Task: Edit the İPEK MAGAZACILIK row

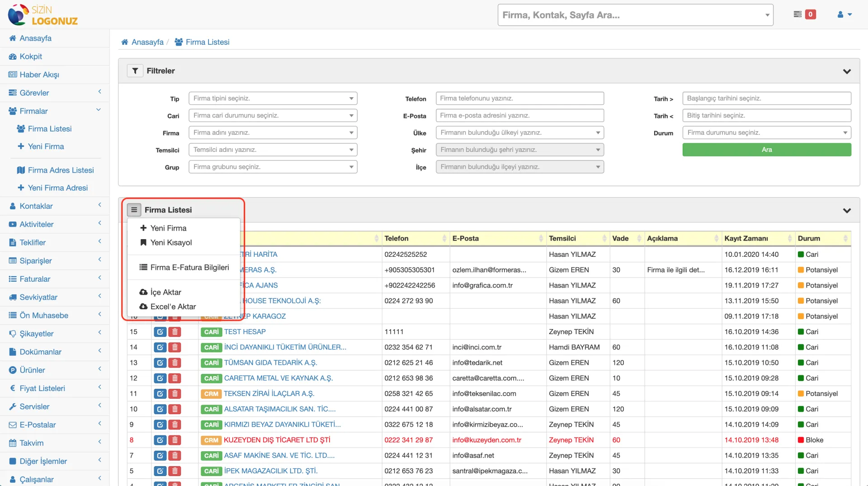Action: (x=160, y=471)
